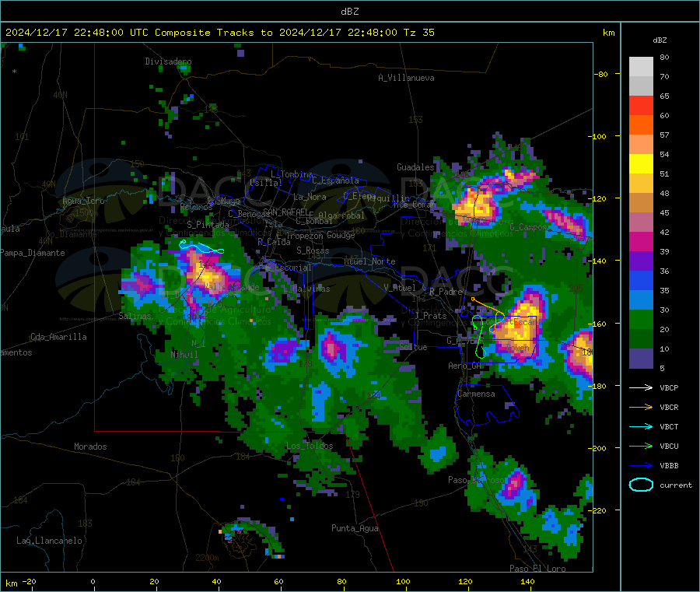
Task: Pick the light gray swatch between 80 and 70
Action: point(641,67)
